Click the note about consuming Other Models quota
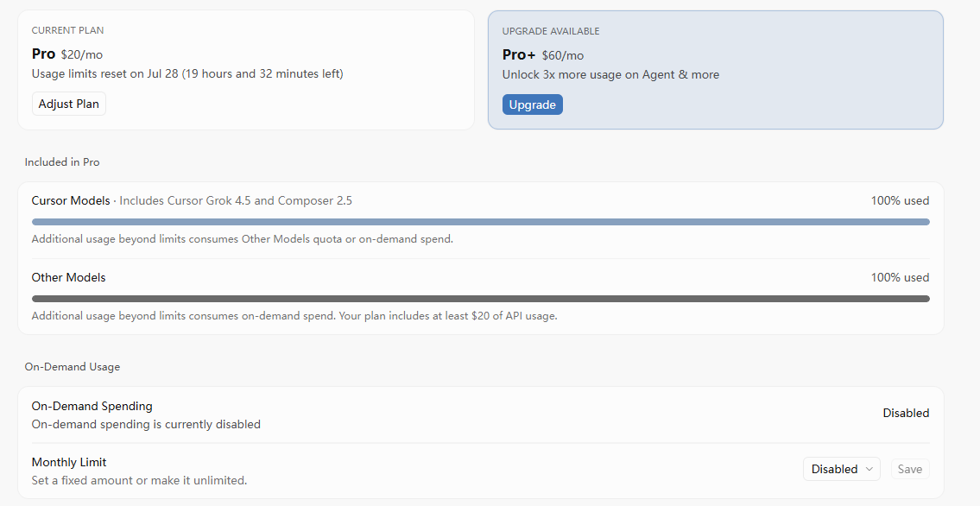 243,238
